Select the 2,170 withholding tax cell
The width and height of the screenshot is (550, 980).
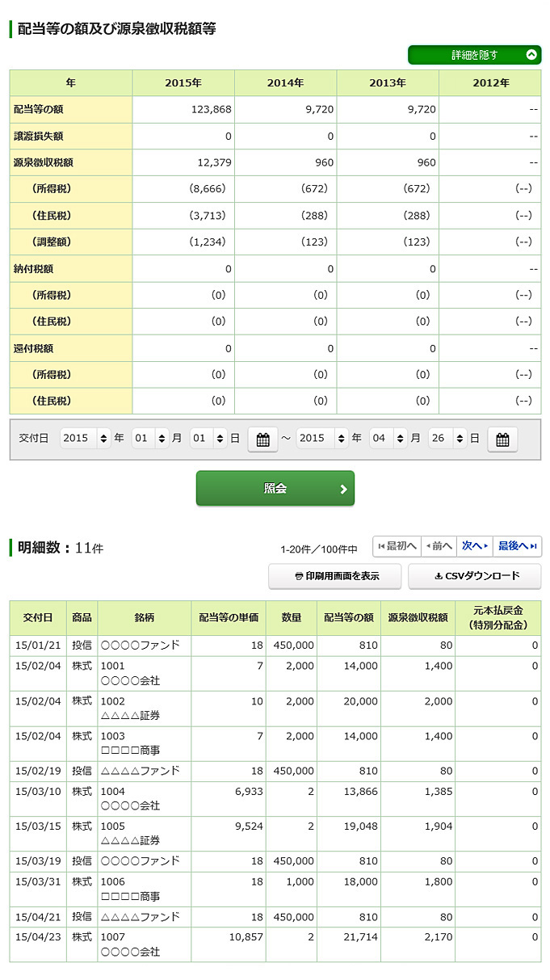pos(418,944)
